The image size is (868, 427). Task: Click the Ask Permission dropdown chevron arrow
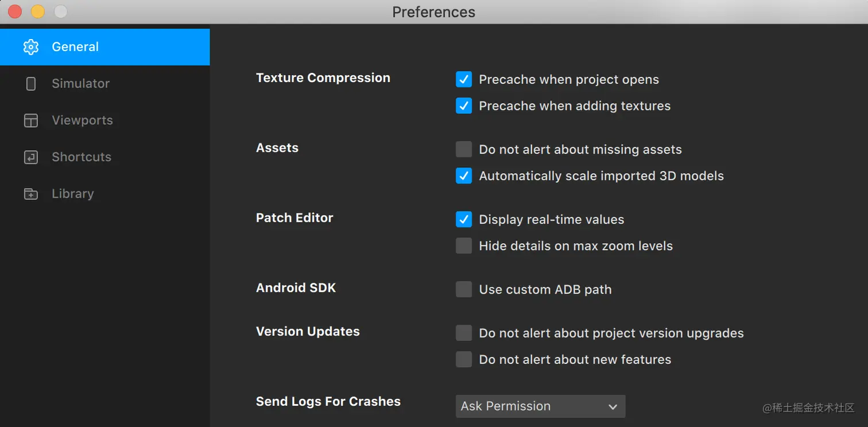click(613, 407)
